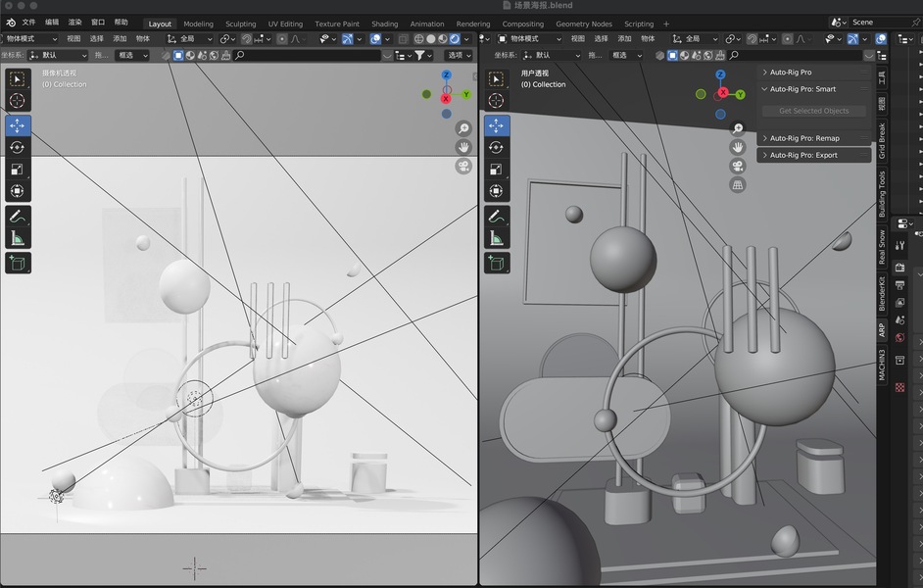Toggle perspective/orthographic grid icon in right viewport
The height and width of the screenshot is (588, 923).
[738, 185]
